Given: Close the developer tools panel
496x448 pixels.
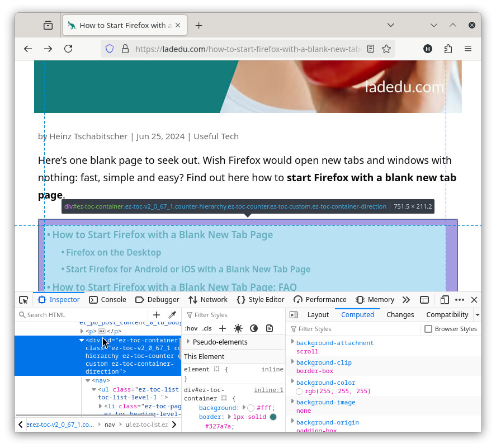Looking at the screenshot, I should pos(474,300).
